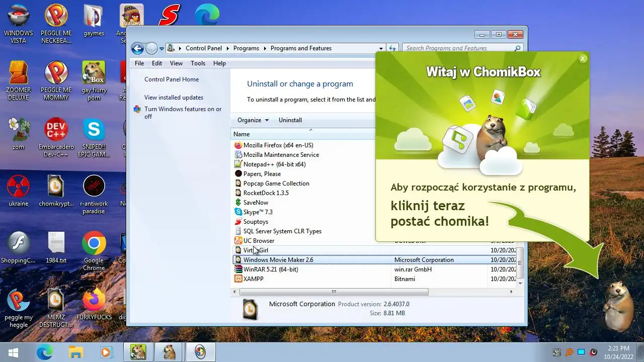This screenshot has width=644, height=362.
Task: Open Microsoft Edge desktop icon at top
Action: [207, 15]
